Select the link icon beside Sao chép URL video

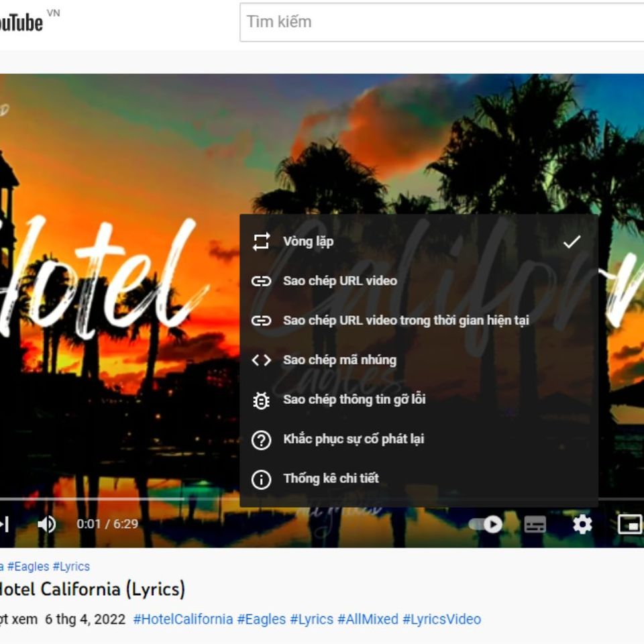(x=261, y=280)
